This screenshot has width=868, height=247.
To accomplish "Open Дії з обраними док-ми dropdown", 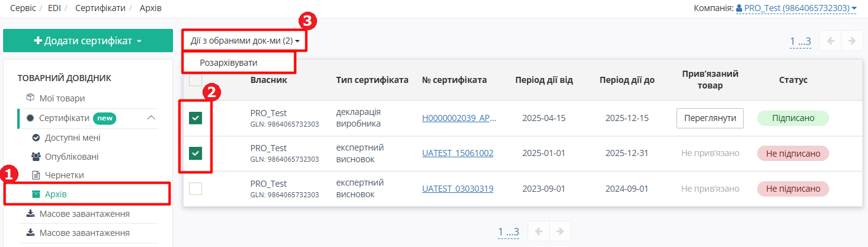I will (x=244, y=41).
